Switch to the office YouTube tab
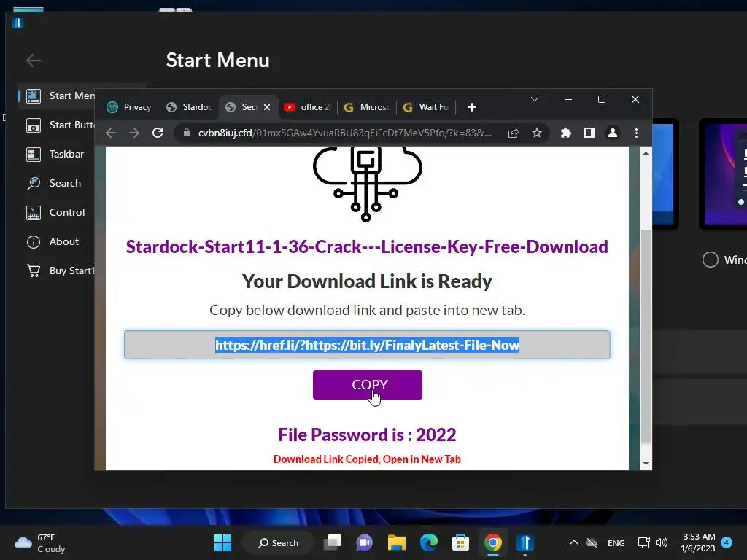 pyautogui.click(x=308, y=107)
